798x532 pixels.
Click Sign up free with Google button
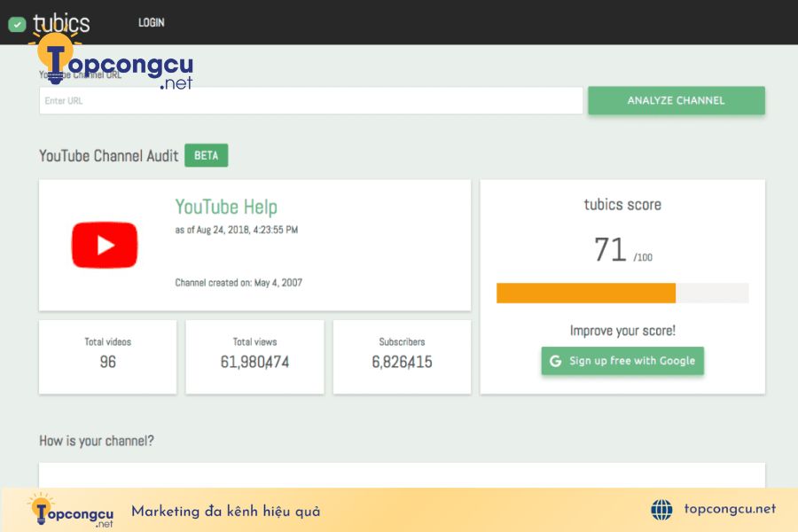622,361
